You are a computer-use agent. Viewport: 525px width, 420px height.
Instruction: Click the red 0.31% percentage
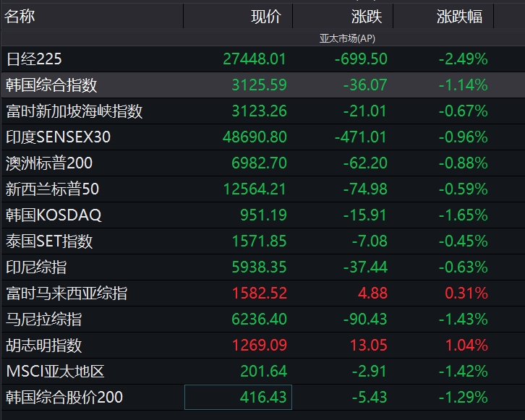coord(466,293)
